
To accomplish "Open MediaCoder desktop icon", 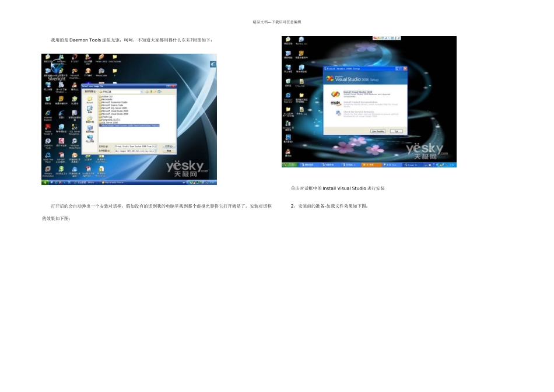I will point(101,72).
